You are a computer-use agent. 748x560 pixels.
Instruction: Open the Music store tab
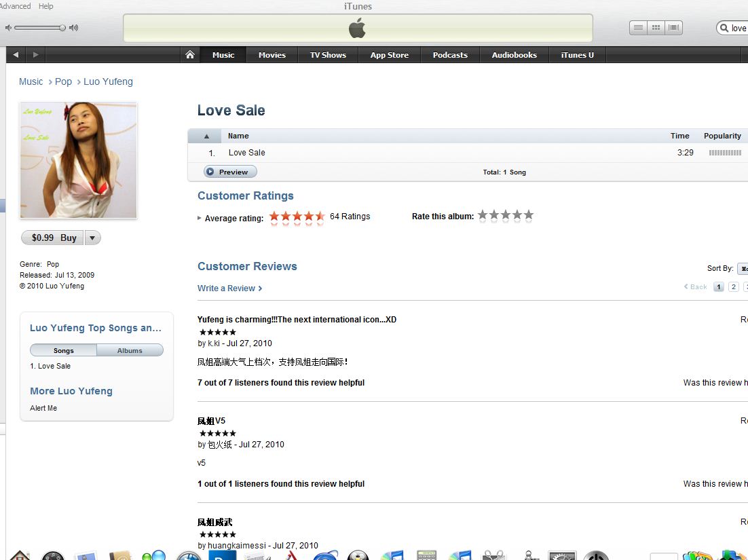223,55
